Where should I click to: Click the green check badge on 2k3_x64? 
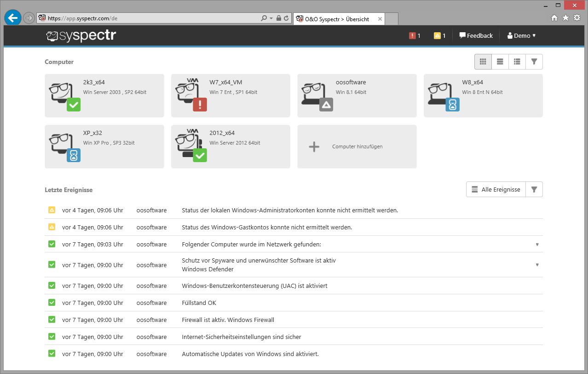point(74,105)
